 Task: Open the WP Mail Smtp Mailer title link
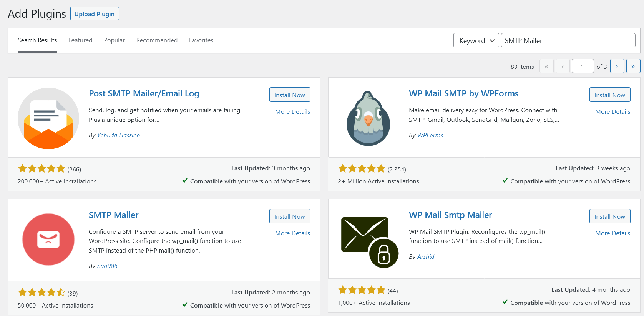point(450,215)
